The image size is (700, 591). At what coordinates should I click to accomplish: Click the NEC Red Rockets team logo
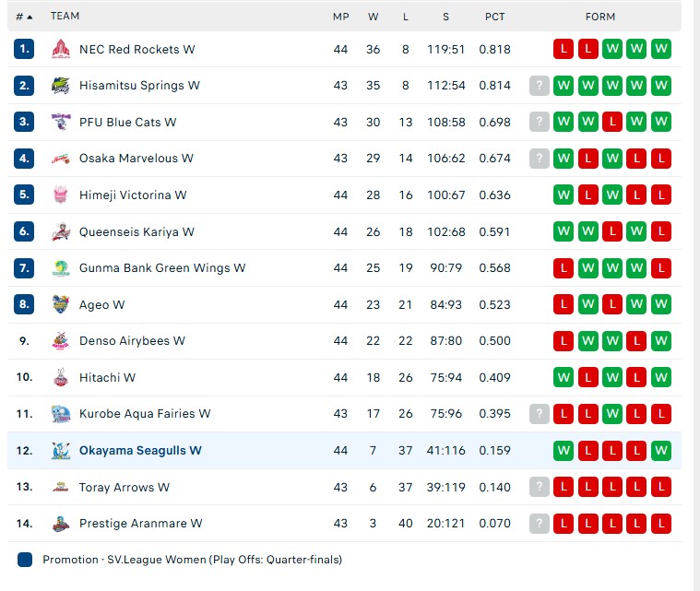point(61,49)
